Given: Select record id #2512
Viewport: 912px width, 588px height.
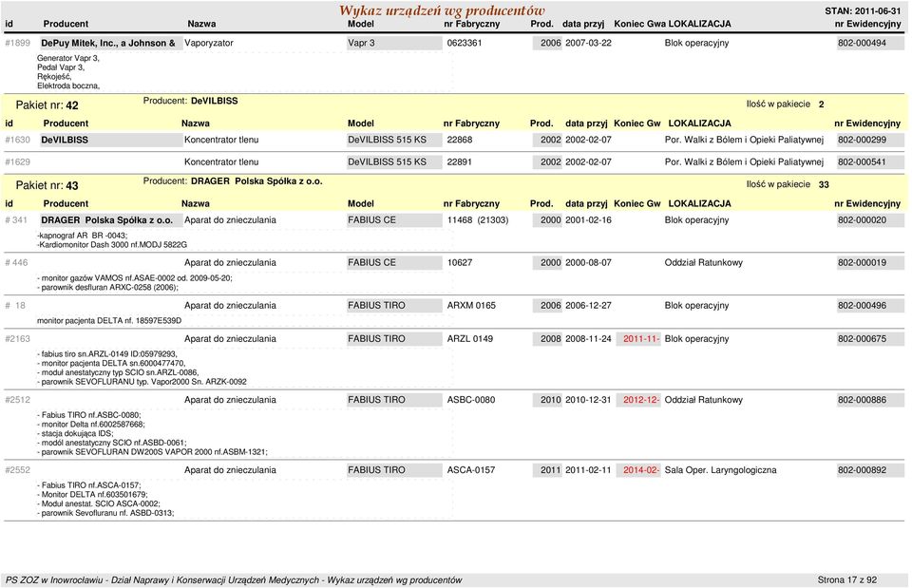Looking at the screenshot, I should (x=17, y=400).
